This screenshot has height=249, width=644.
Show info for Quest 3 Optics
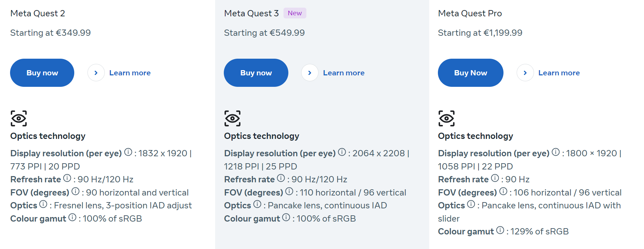[257, 204]
